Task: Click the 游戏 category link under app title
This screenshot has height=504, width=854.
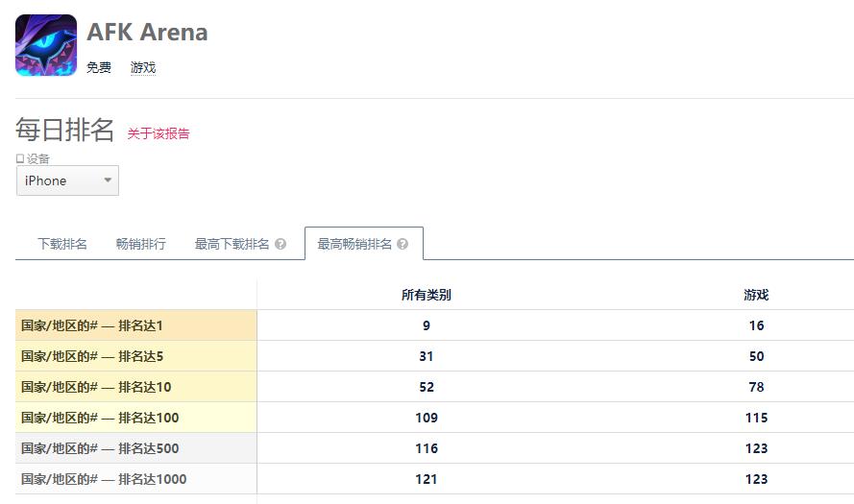Action: click(143, 67)
